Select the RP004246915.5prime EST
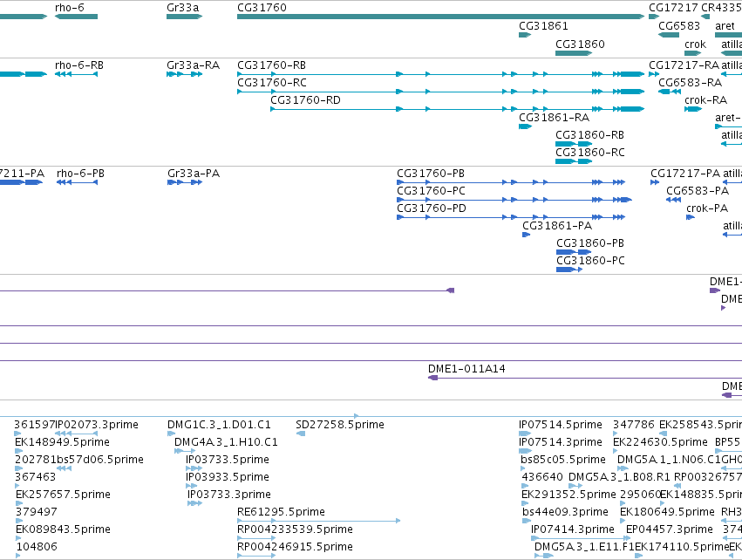This screenshot has width=742, height=560. (x=256, y=556)
